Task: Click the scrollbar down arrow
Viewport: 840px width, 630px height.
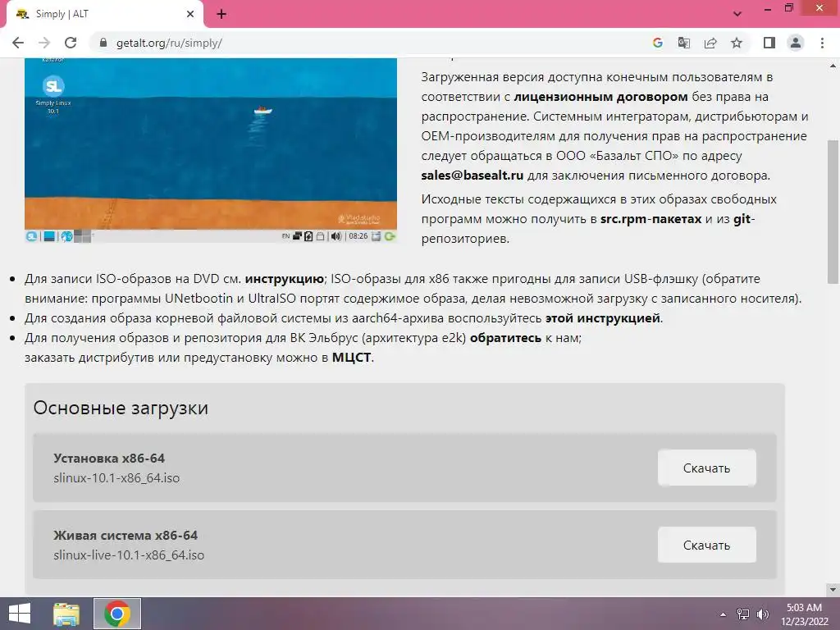Action: [x=833, y=590]
